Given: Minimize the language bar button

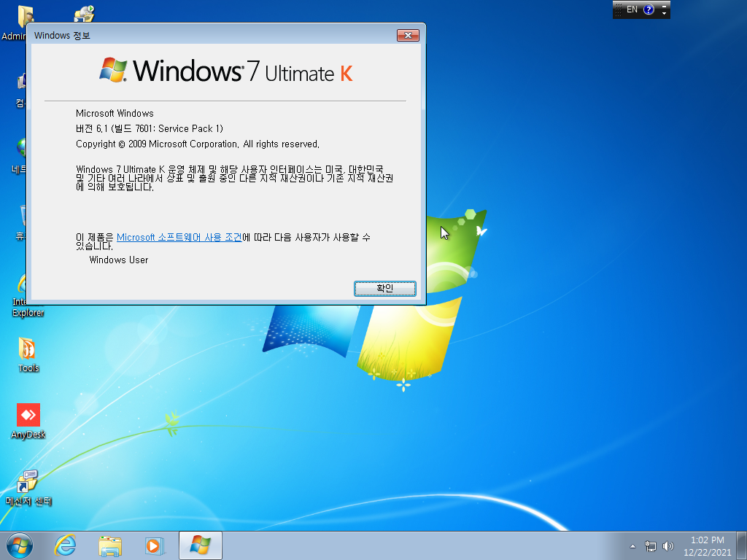Looking at the screenshot, I should click(664, 6).
